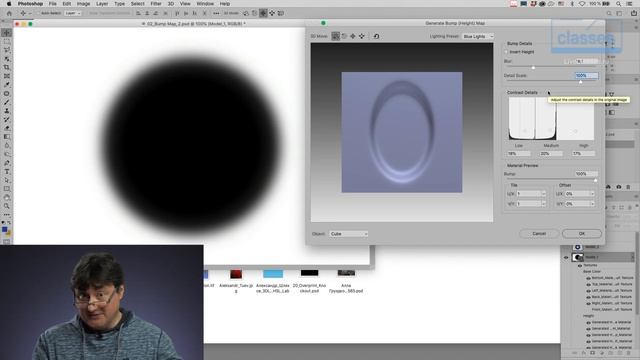Click the Detail Scale slider handle
Image resolution: width=640 pixels, height=360 pixels.
click(580, 82)
